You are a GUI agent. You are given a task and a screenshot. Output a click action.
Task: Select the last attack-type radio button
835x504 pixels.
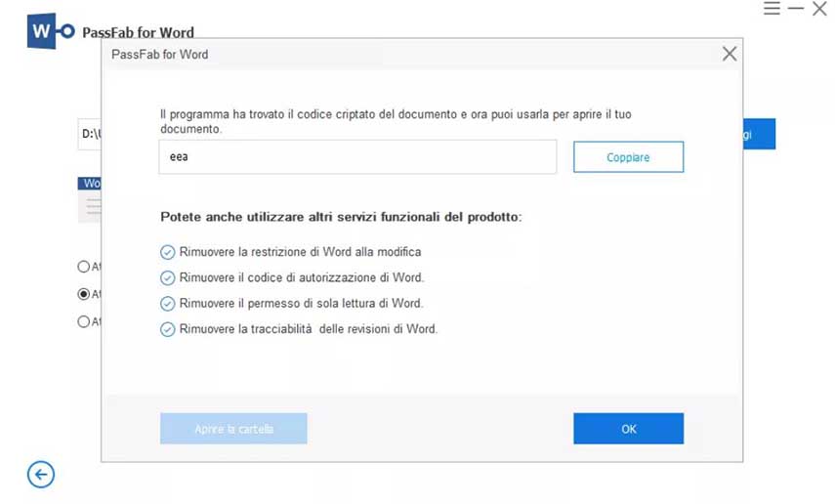coord(83,321)
